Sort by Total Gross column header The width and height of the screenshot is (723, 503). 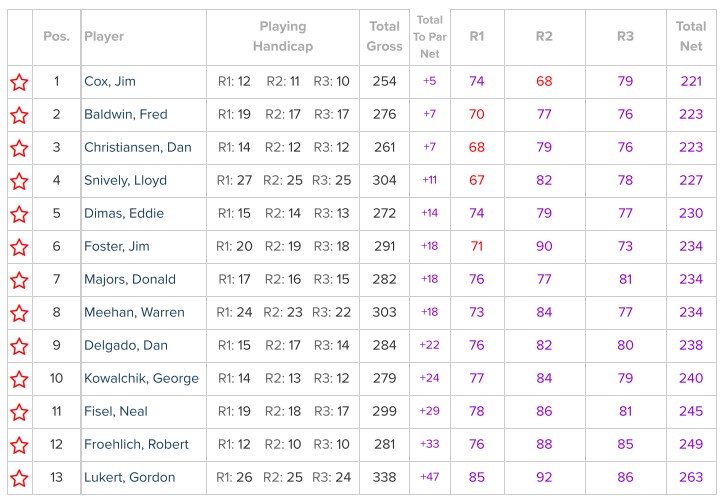384,36
